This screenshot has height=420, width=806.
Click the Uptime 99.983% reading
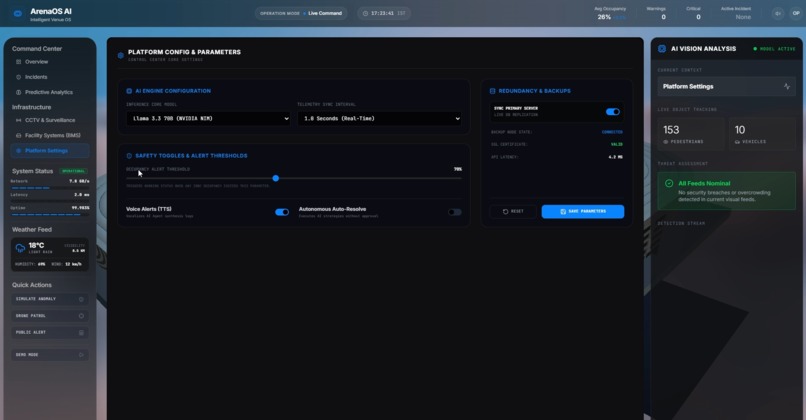[80, 208]
